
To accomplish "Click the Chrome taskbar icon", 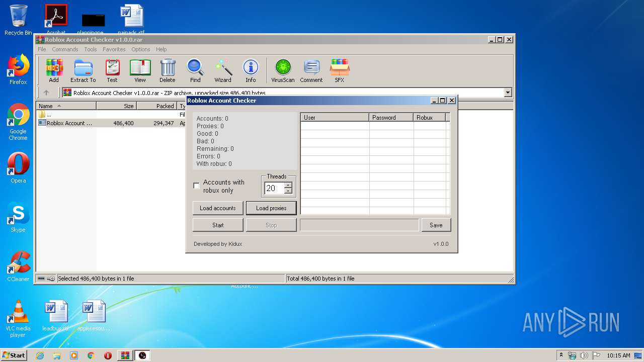I will click(x=91, y=355).
